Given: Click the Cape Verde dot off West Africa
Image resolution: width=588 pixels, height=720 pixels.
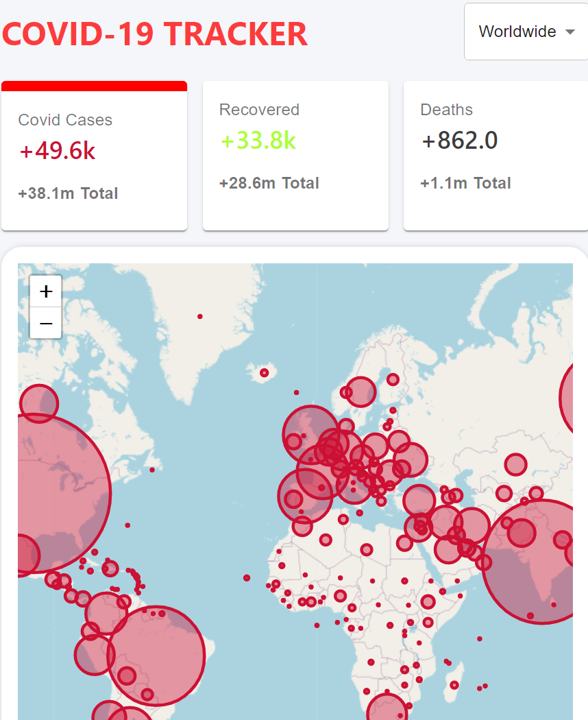Looking at the screenshot, I should 247,577.
